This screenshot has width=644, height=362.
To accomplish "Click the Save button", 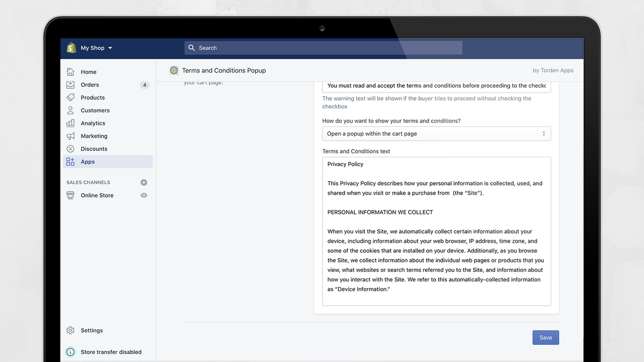I will point(546,337).
